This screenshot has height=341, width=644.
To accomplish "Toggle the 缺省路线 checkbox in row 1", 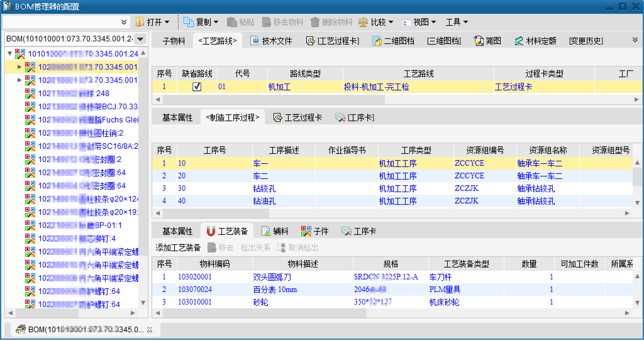I will click(197, 87).
